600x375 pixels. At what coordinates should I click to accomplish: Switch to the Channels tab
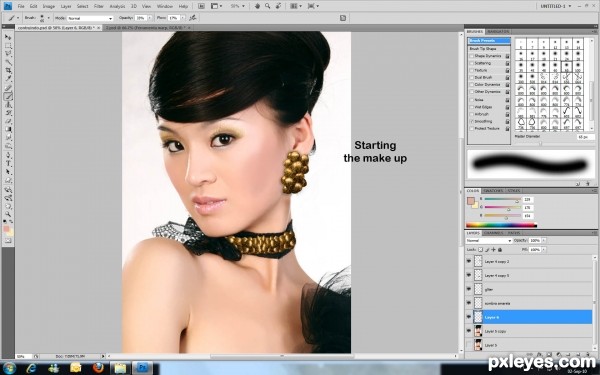coord(494,233)
